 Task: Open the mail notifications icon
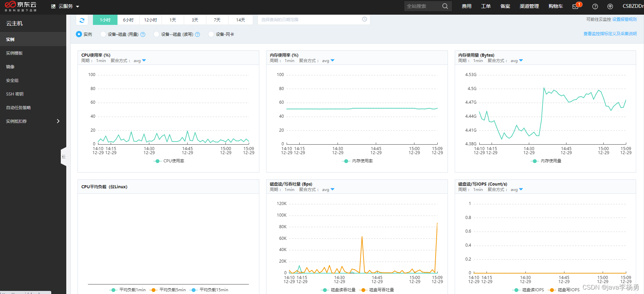(x=576, y=6)
